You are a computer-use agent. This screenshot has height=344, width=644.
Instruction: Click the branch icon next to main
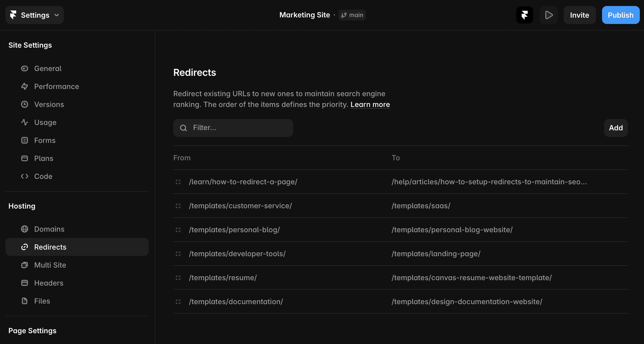pyautogui.click(x=344, y=15)
